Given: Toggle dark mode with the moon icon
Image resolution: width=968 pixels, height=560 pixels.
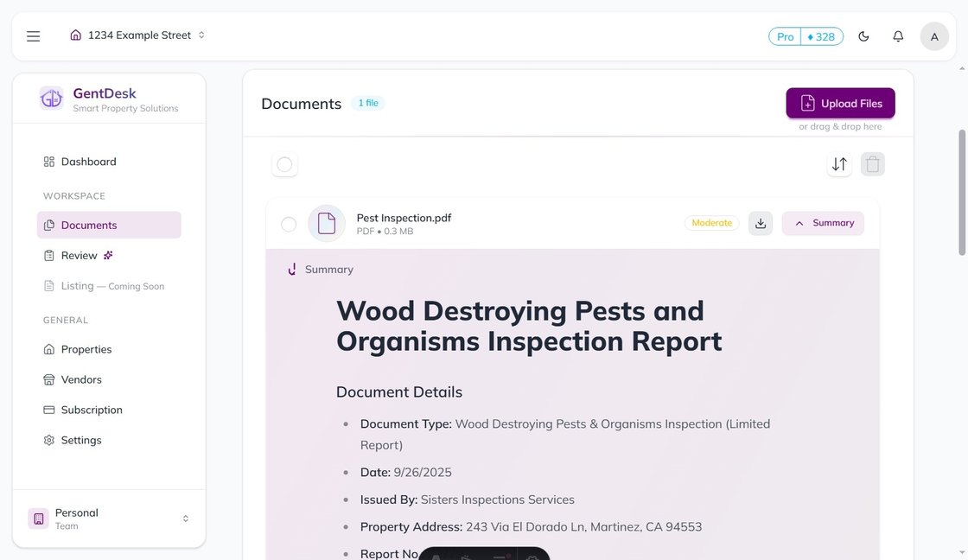Looking at the screenshot, I should pyautogui.click(x=863, y=35).
